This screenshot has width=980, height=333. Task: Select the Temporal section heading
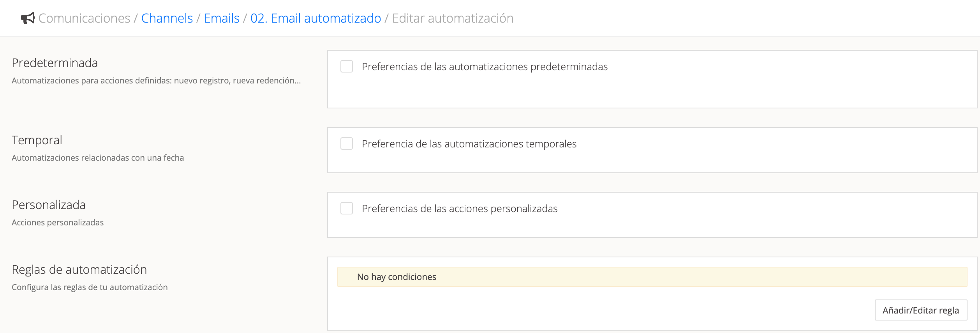[37, 140]
